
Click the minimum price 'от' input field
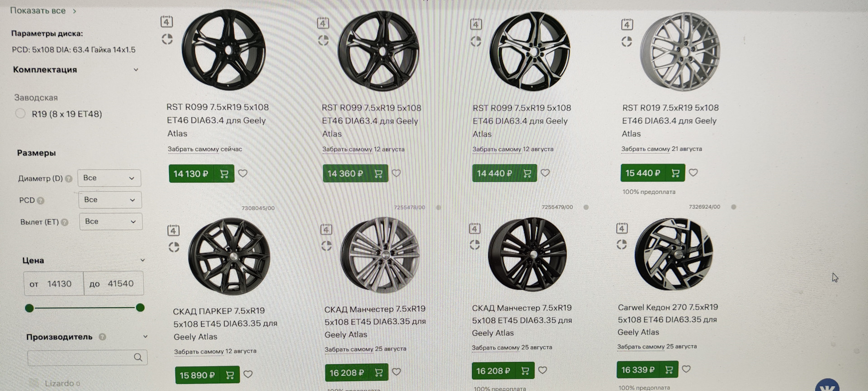[59, 284]
